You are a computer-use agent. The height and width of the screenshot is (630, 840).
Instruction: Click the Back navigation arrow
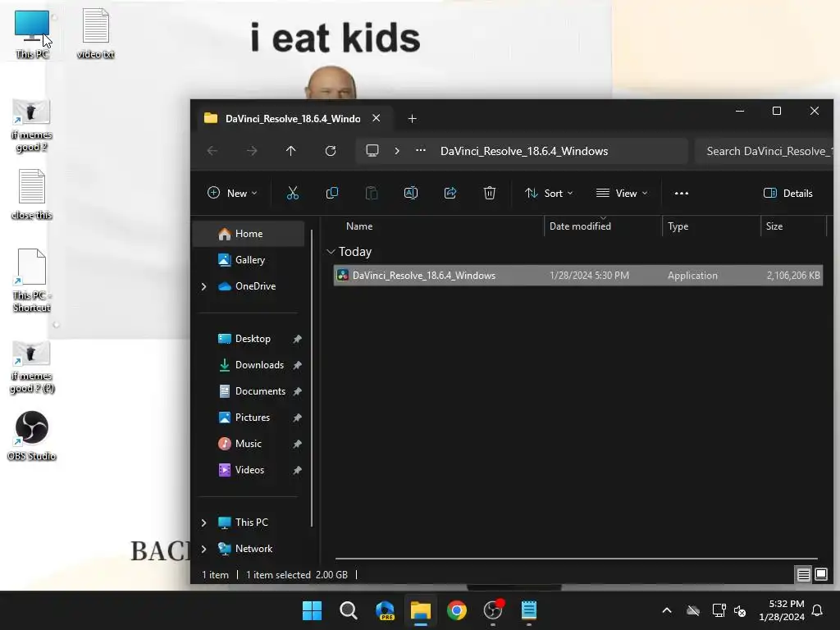click(x=212, y=151)
